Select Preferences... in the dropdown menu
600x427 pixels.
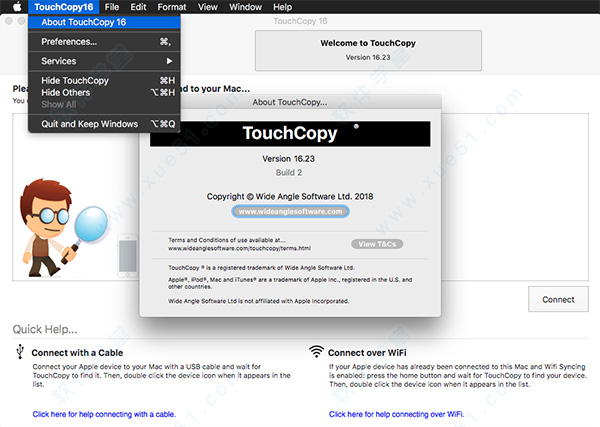pyautogui.click(x=104, y=42)
